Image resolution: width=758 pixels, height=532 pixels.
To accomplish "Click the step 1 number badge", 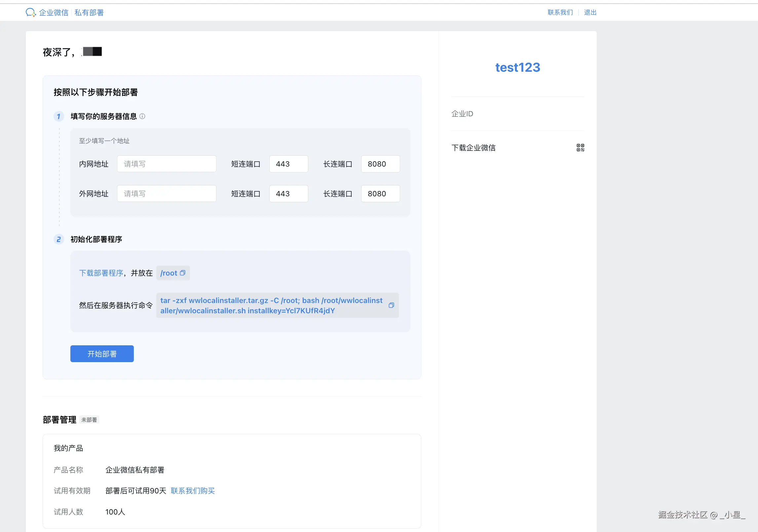I will coord(58,116).
